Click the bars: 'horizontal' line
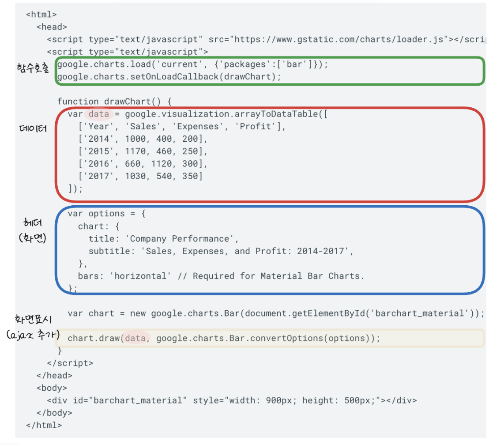The image size is (504, 445). click(221, 276)
